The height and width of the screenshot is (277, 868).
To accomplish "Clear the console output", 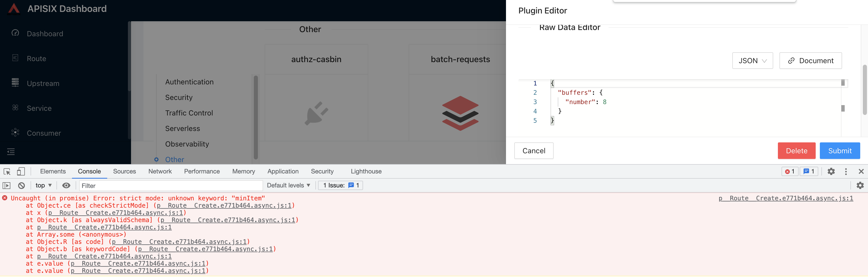I will click(21, 185).
